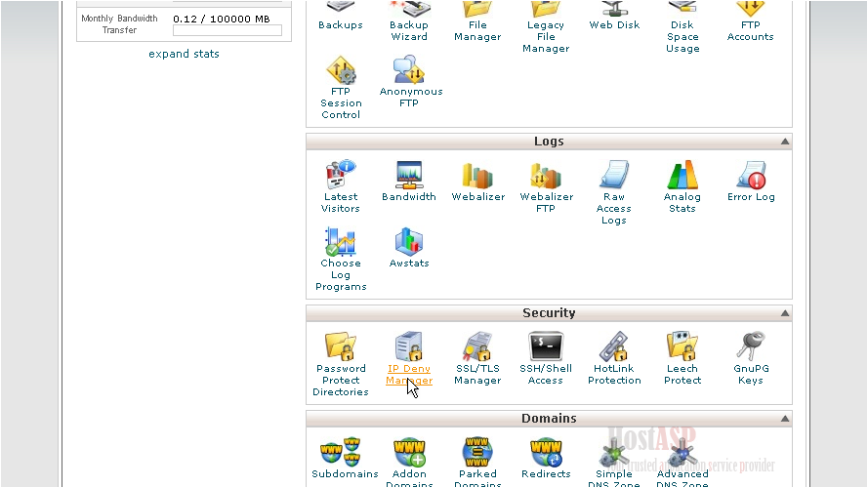The image size is (868, 488).
Task: Click the Bandwidth monitor icon
Action: 409,176
